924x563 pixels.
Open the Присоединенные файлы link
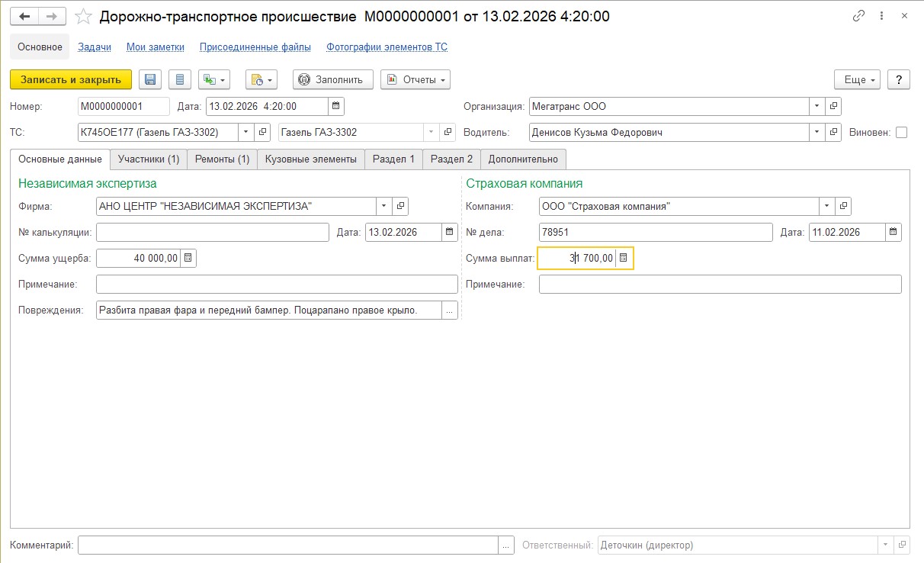(255, 47)
